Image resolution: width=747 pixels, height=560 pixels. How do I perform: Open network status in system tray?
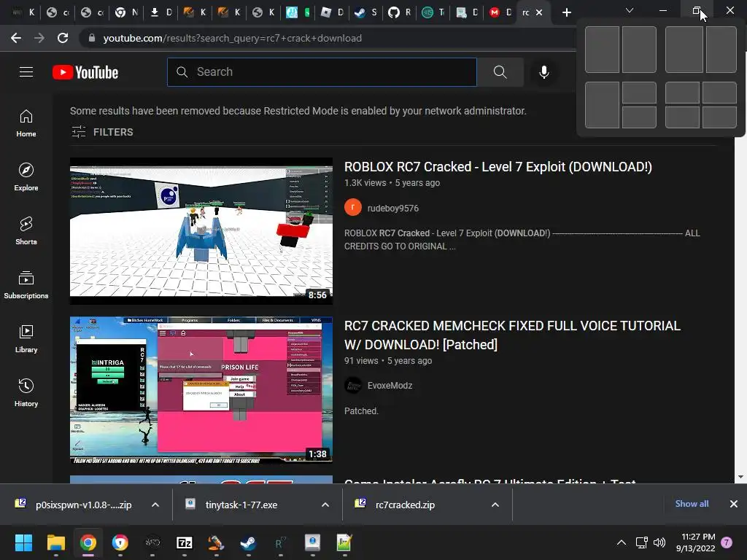point(641,542)
